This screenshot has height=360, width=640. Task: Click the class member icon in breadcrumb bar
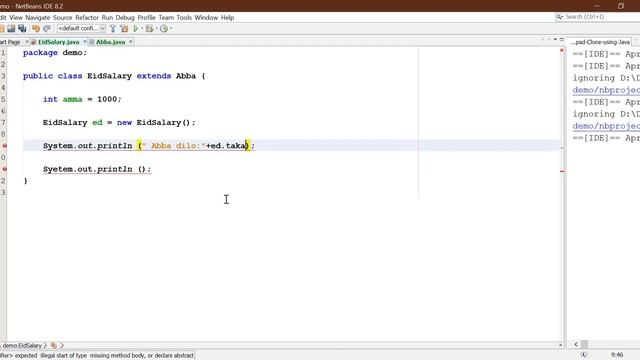(53, 346)
